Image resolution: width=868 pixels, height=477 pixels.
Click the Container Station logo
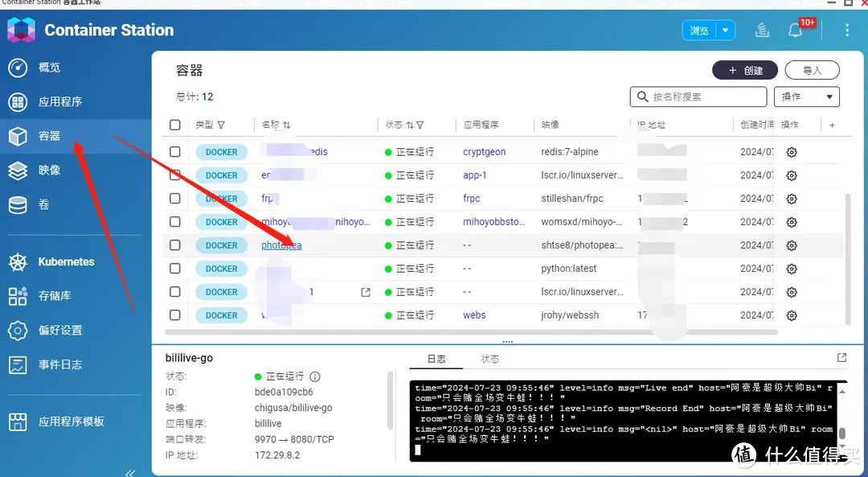tap(21, 30)
